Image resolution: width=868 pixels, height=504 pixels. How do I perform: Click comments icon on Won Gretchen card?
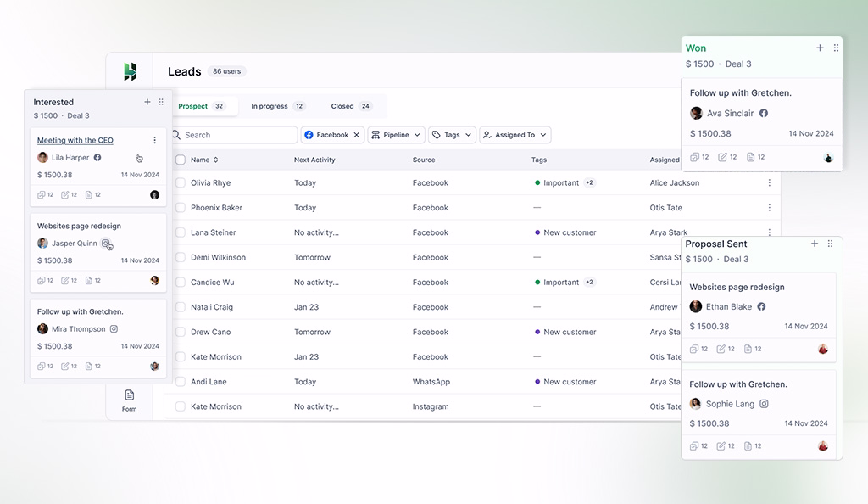pyautogui.click(x=695, y=157)
